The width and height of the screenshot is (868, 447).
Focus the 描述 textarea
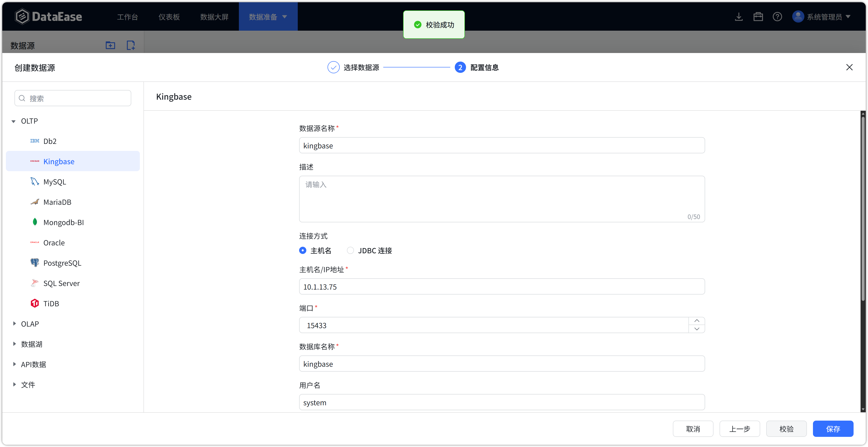coord(502,199)
